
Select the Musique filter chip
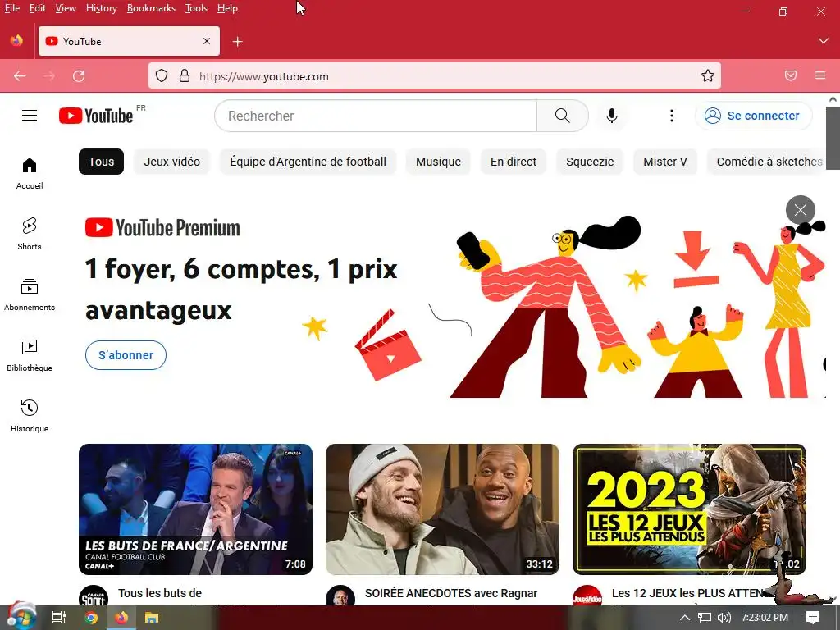pos(438,162)
